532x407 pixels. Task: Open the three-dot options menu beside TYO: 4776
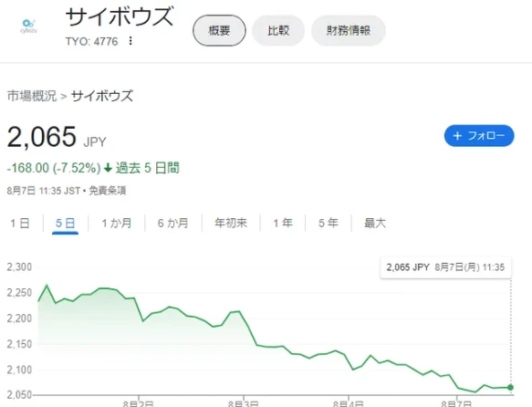pos(130,41)
